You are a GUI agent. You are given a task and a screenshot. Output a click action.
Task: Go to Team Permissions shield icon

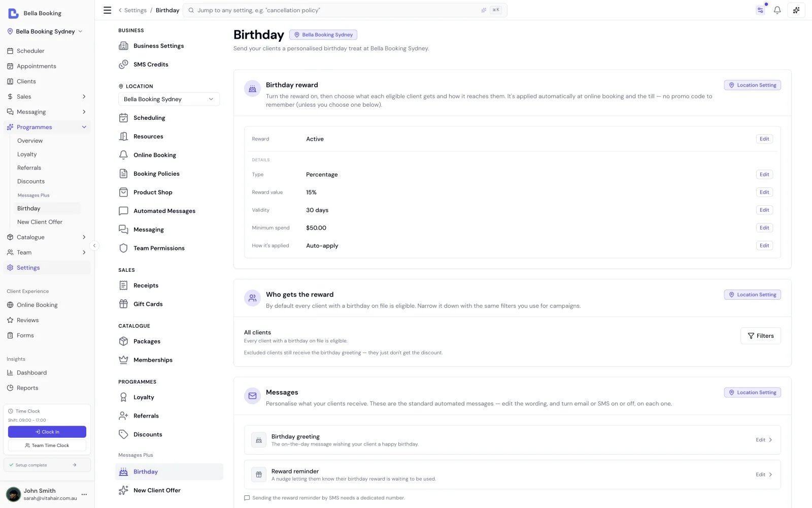(x=123, y=248)
